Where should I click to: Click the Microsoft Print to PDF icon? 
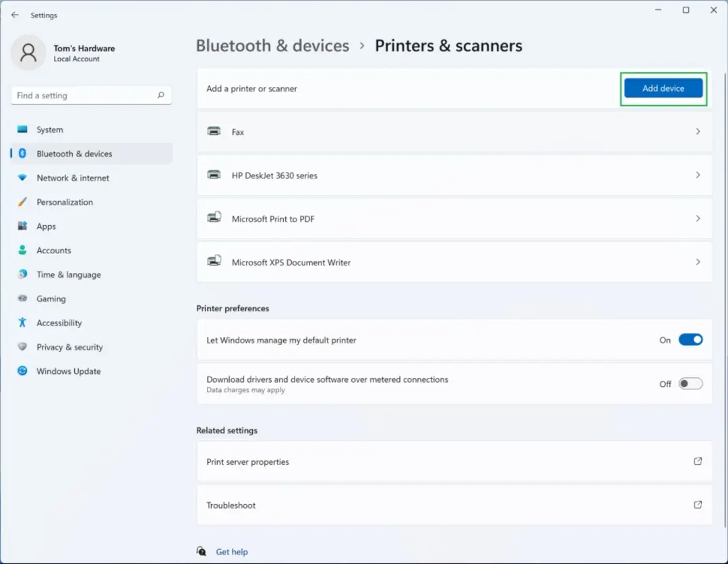coord(214,218)
